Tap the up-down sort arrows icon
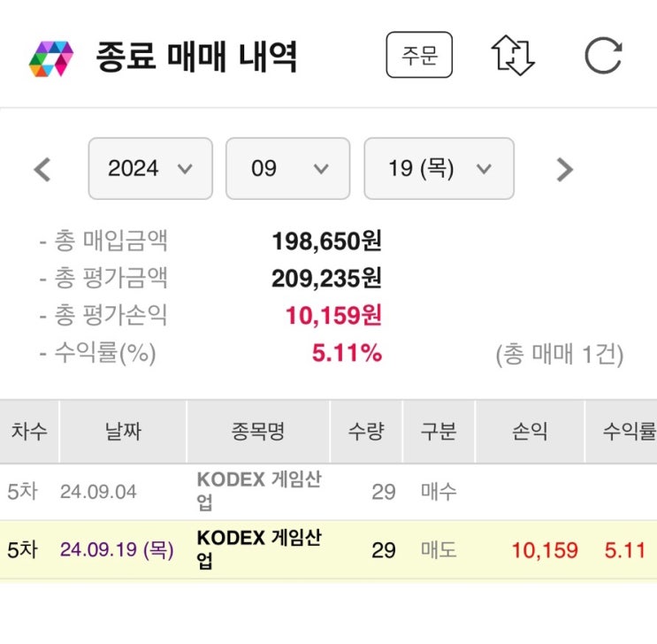657x644 pixels. [513, 56]
